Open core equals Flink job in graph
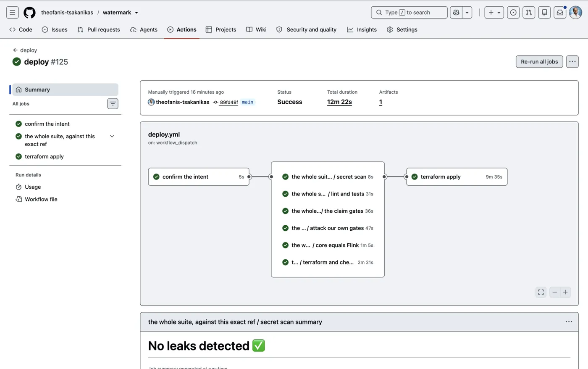588x369 pixels. point(328,245)
